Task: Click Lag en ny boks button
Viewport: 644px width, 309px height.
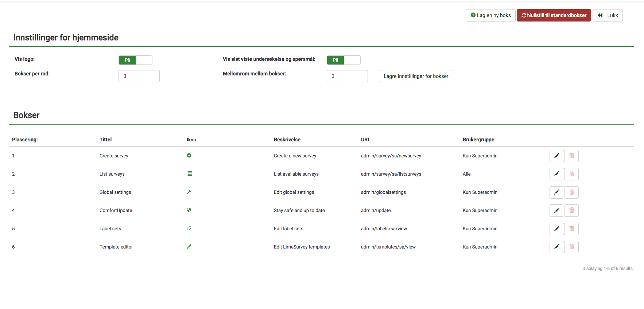Action: coord(490,15)
